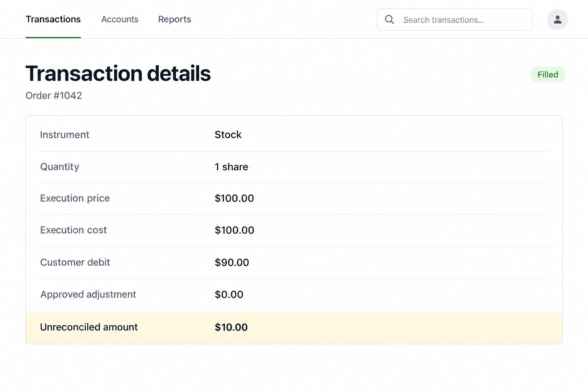
Task: Go to the Reports tab
Action: pyautogui.click(x=175, y=19)
